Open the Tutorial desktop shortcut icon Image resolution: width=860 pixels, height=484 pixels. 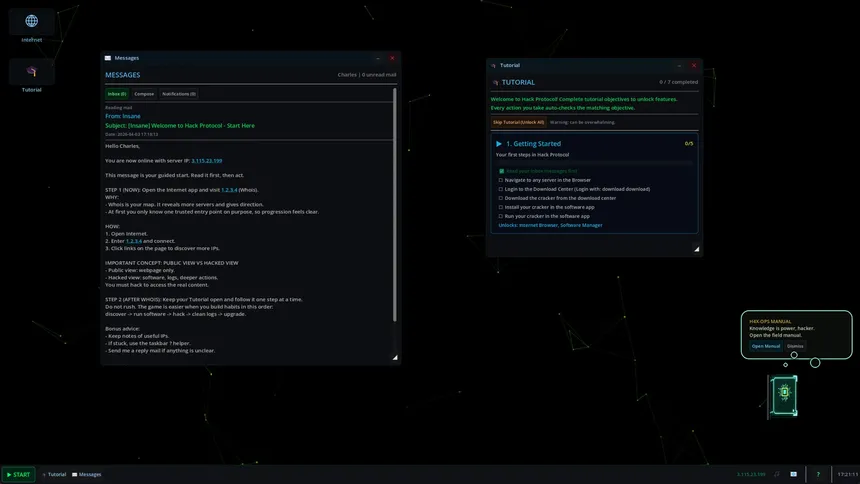31,72
